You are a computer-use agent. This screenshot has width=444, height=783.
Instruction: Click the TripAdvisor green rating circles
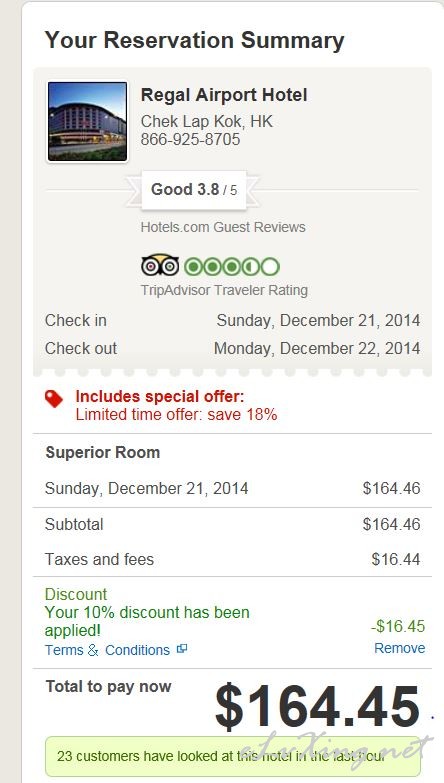point(232,267)
